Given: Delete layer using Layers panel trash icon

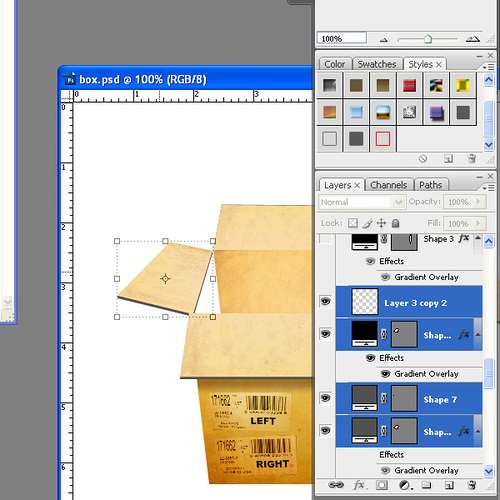Looking at the screenshot, I should [x=472, y=485].
